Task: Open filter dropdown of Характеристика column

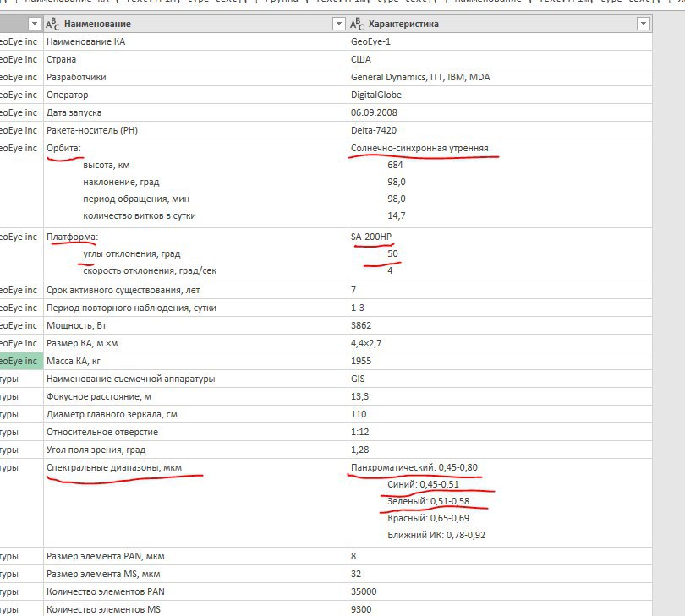Action: coord(643,24)
